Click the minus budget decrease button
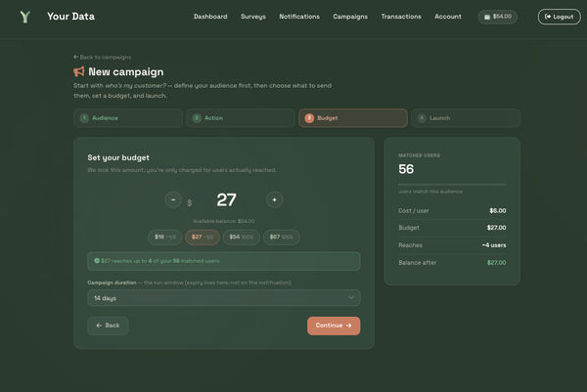Image resolution: width=587 pixels, height=392 pixels. (x=173, y=199)
